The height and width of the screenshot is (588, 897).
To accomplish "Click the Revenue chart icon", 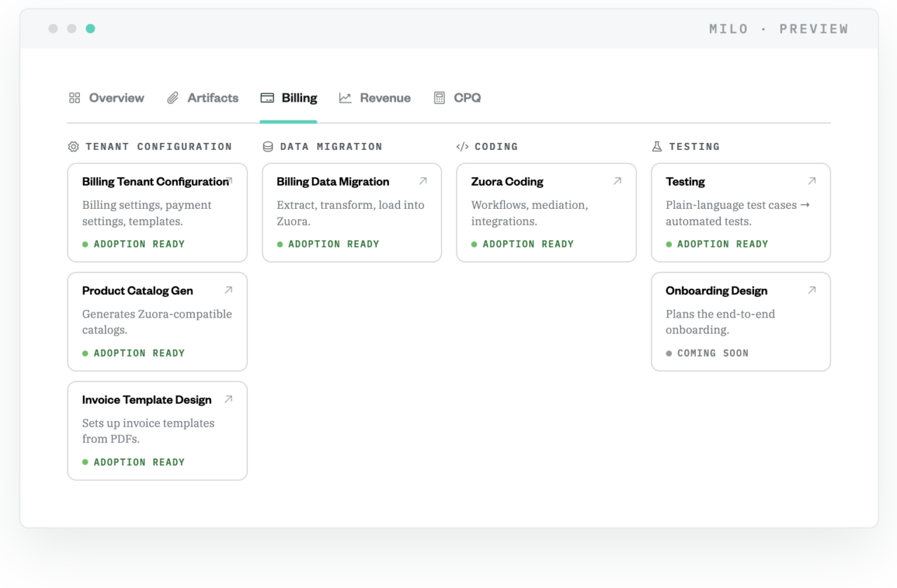I will [x=345, y=98].
